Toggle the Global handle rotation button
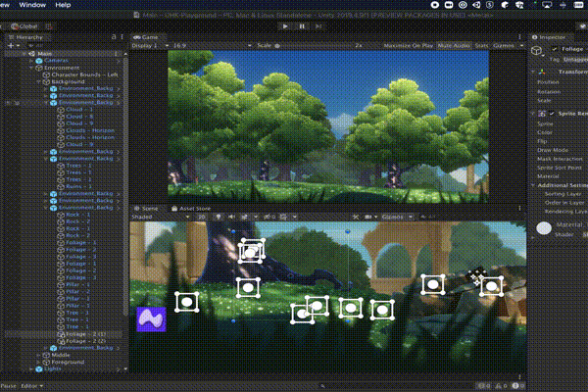 click(24, 26)
